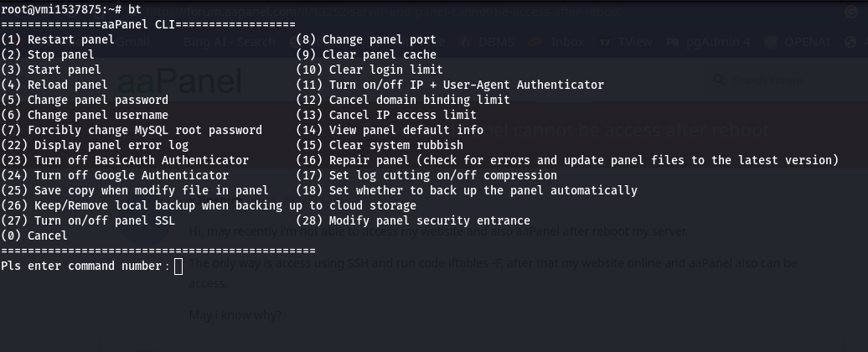Click "(24) Turn off Google Authenticator" option
The height and width of the screenshot is (352, 868).
pyautogui.click(x=115, y=175)
